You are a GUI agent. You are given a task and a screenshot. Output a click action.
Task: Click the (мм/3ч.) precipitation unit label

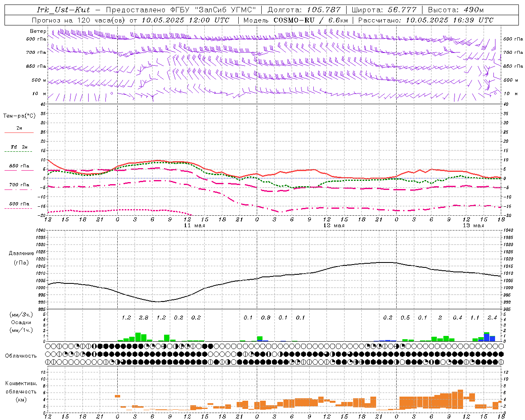click(21, 315)
